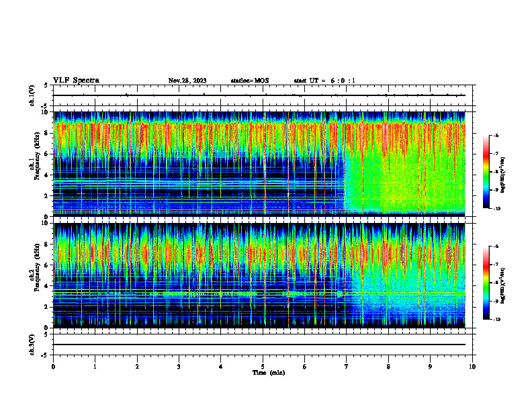The image size is (532, 411).
Task: Select the ch.2 color bar log(PSD) label
Action: (x=503, y=285)
